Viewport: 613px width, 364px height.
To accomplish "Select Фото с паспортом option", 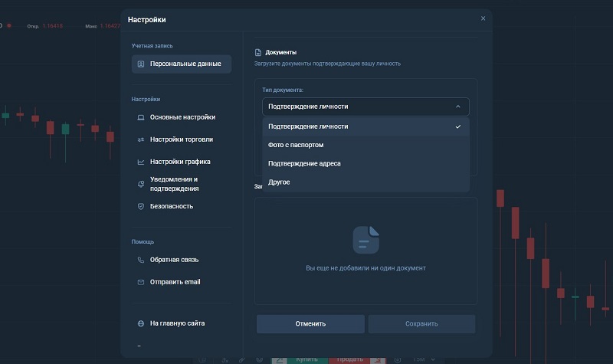I will [x=366, y=145].
